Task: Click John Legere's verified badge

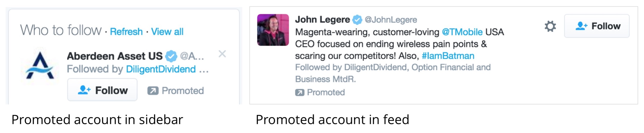Action: point(357,20)
